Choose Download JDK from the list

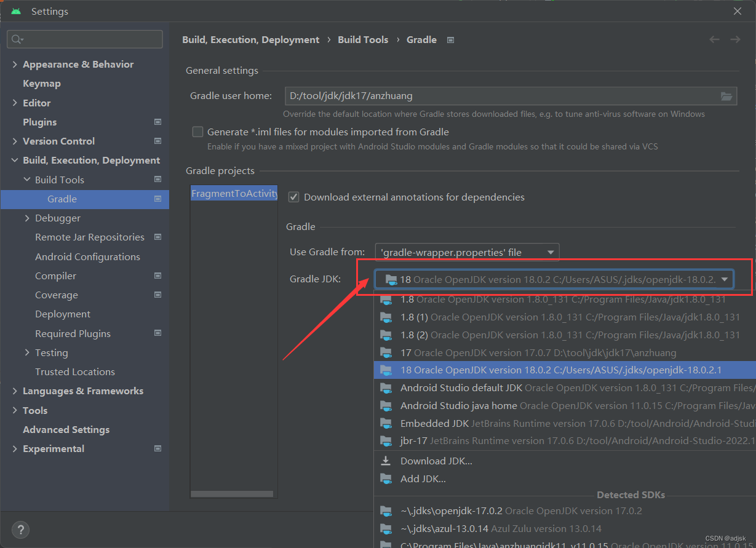point(436,460)
